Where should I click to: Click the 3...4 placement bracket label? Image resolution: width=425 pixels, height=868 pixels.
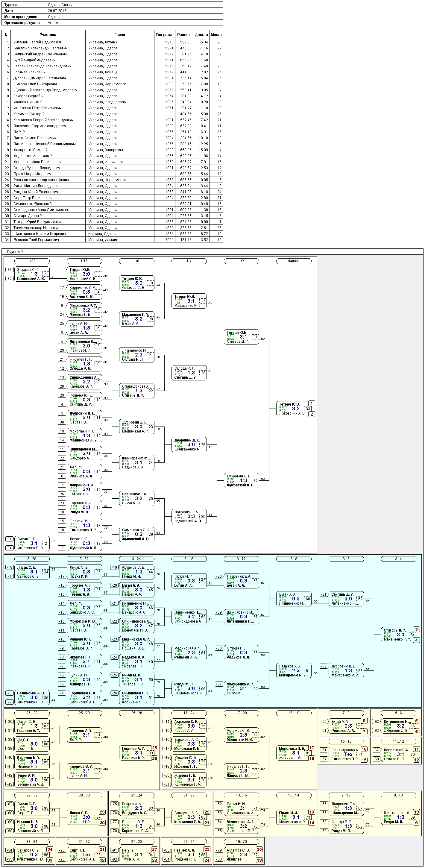(x=398, y=559)
